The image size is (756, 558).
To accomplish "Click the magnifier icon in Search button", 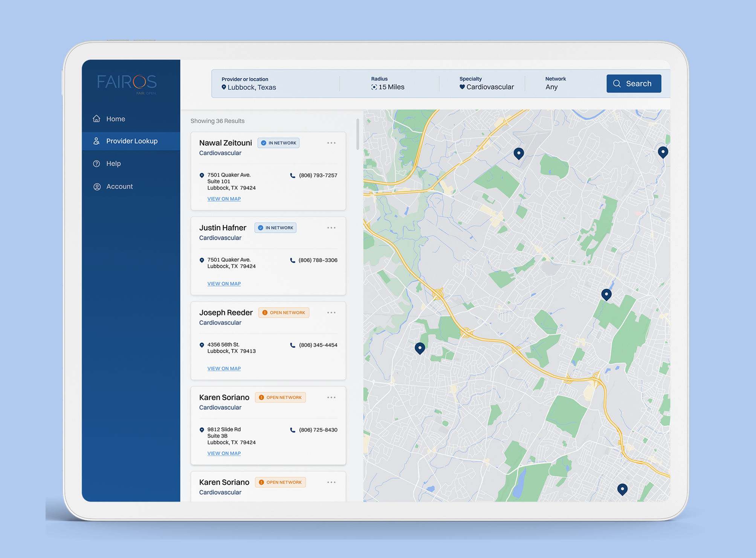I will tap(617, 84).
